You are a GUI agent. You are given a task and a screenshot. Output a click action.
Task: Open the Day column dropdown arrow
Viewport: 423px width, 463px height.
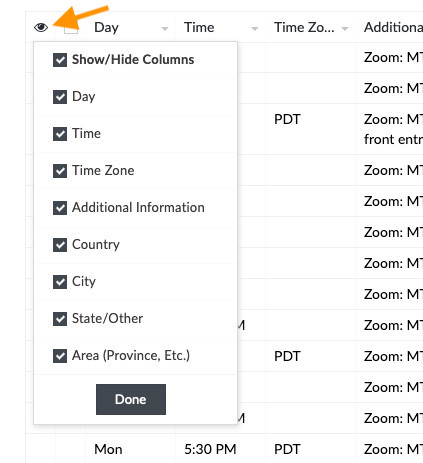pos(165,29)
